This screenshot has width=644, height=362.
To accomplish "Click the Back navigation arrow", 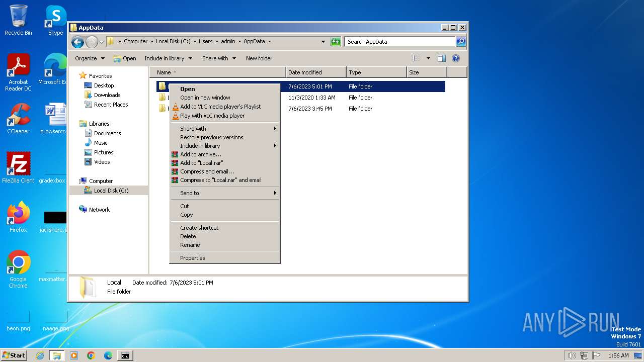I will (x=77, y=42).
